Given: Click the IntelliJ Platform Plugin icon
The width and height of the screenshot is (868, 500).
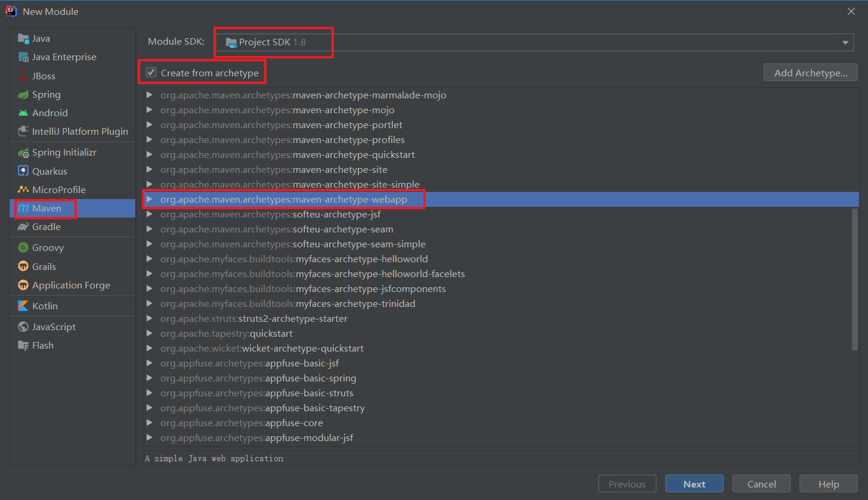Looking at the screenshot, I should [x=23, y=132].
